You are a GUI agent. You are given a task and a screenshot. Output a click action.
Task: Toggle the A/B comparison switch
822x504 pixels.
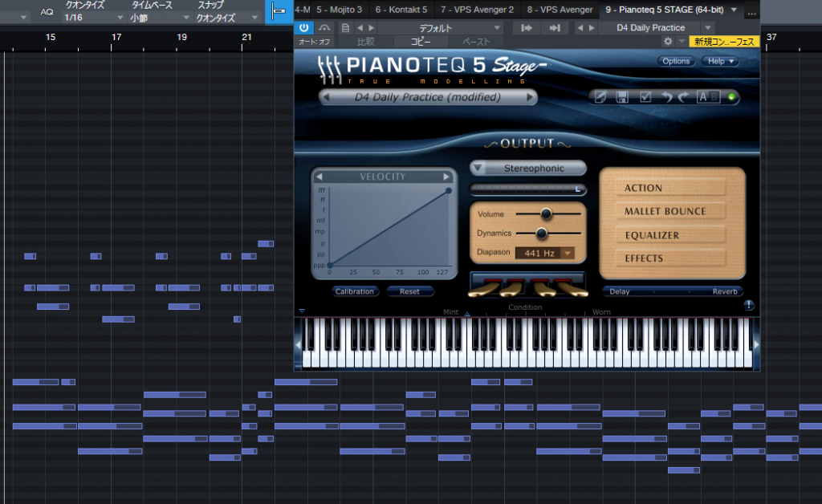point(708,97)
